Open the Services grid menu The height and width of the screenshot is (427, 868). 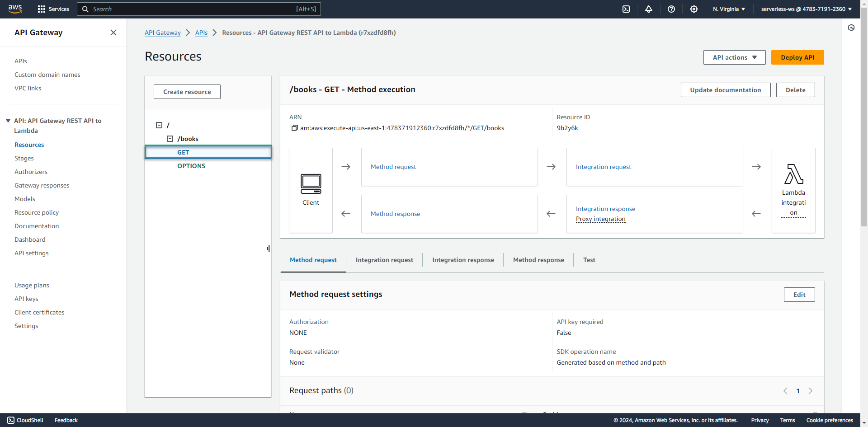pyautogui.click(x=53, y=9)
